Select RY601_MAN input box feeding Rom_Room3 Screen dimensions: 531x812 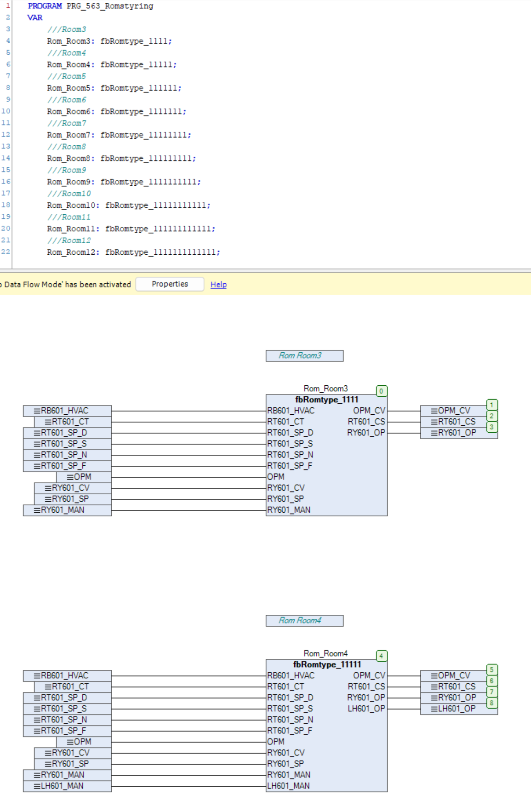(67, 510)
